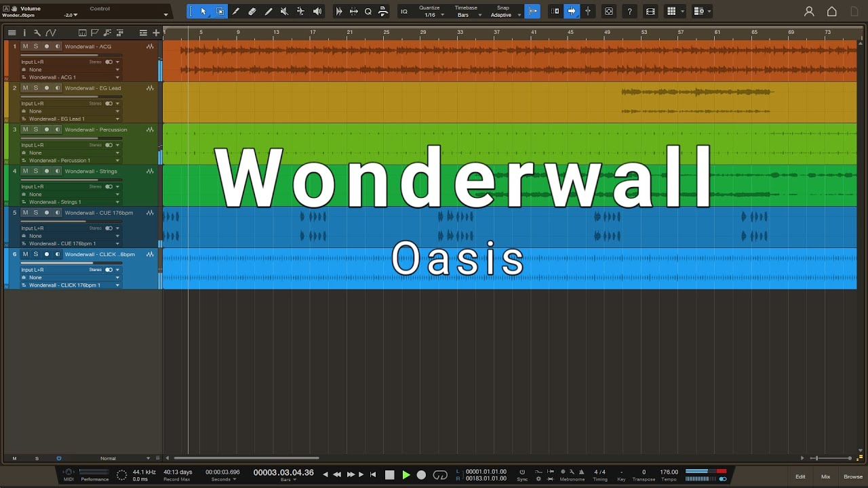Open the track list icon
Viewport: 868px width, 488px height.
pos(12,33)
